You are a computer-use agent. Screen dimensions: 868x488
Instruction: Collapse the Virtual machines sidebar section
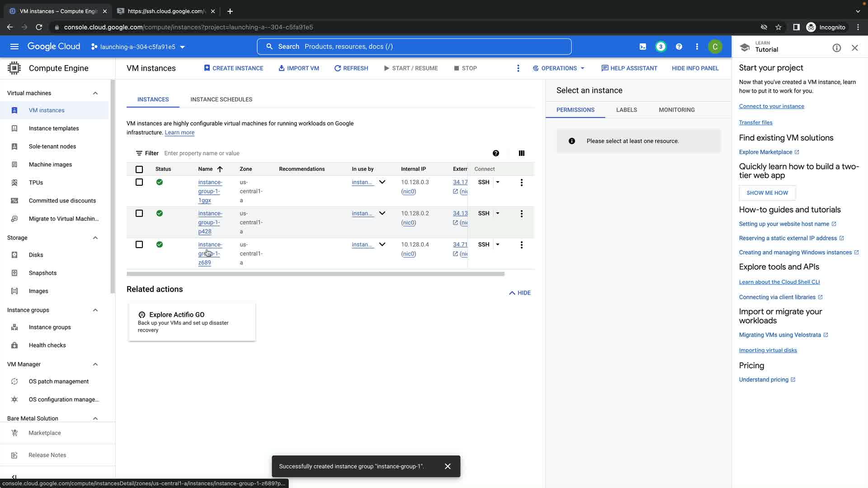pos(95,93)
